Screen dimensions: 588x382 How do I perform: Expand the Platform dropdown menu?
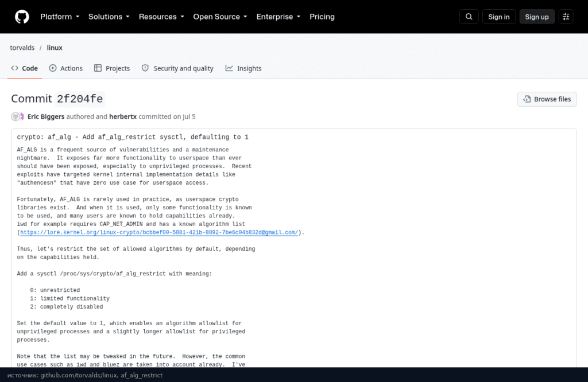pos(60,17)
